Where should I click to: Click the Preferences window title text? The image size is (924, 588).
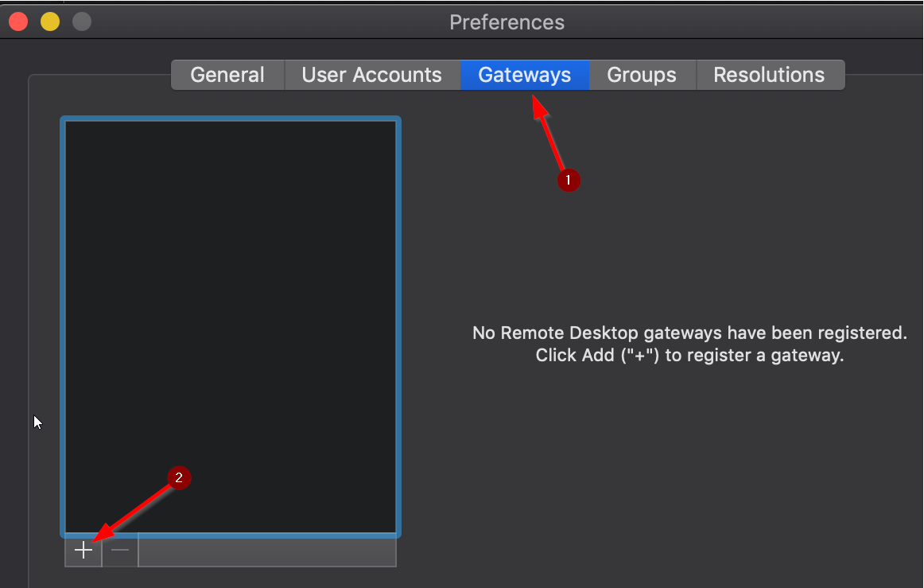(x=507, y=22)
